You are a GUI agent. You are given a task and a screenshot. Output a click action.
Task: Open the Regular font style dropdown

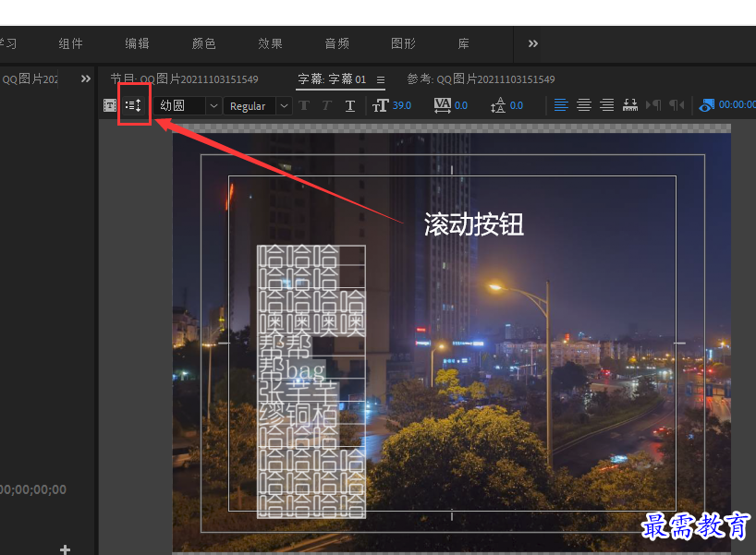click(x=258, y=106)
